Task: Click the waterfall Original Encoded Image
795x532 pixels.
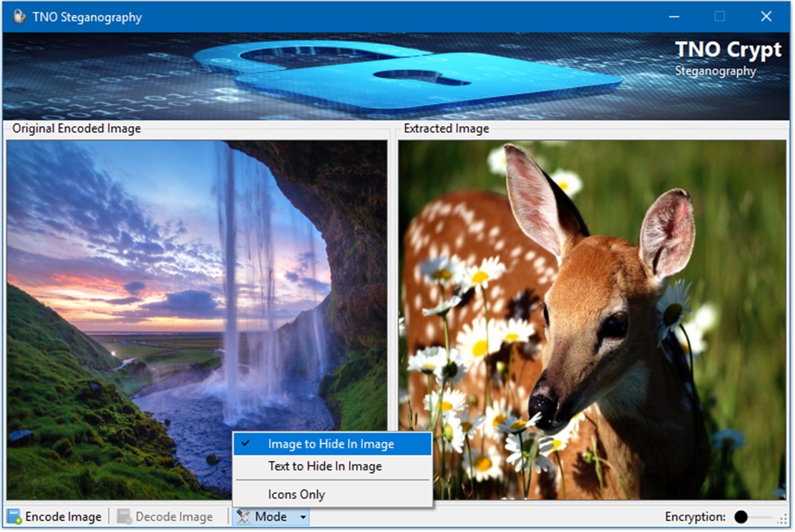Action: click(x=198, y=320)
